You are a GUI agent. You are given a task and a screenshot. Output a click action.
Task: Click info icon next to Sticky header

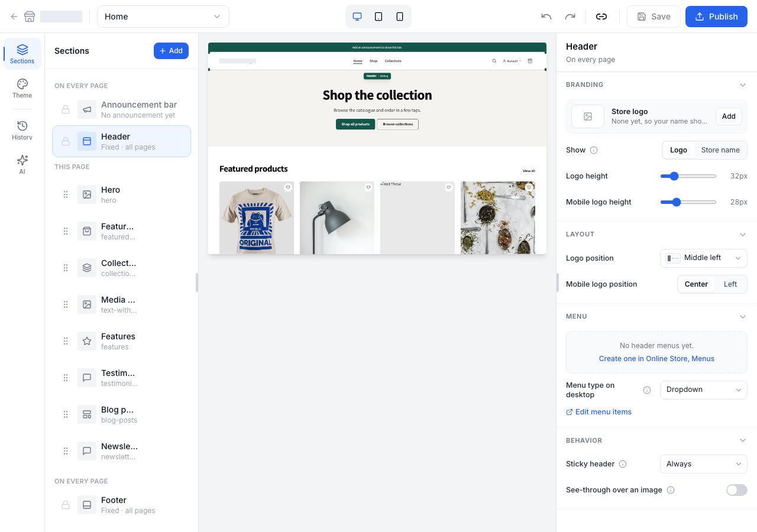pos(623,464)
